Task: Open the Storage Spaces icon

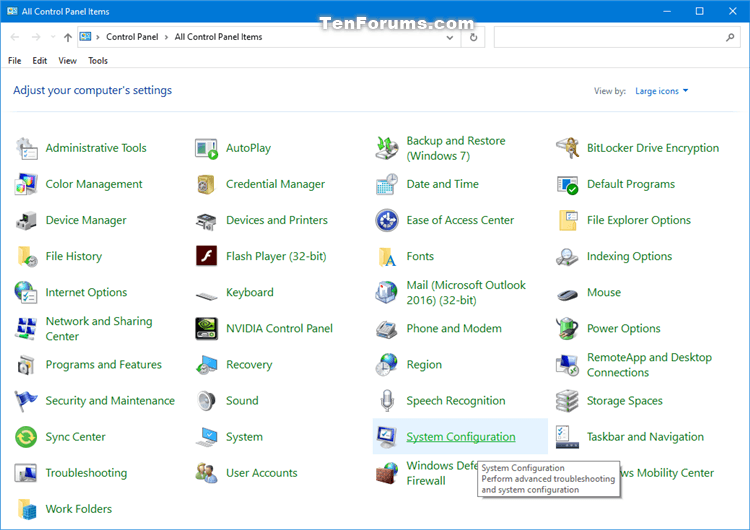Action: (567, 401)
